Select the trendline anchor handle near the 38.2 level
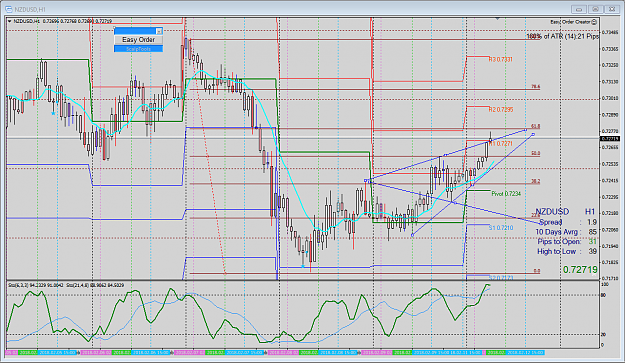Screen dimensions: 625x363 pos(366,181)
